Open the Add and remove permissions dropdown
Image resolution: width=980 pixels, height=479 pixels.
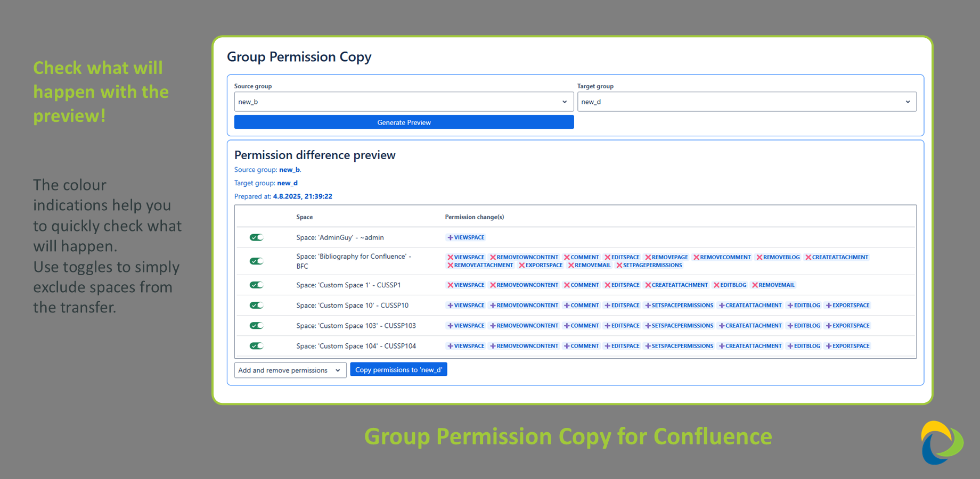pyautogui.click(x=290, y=370)
